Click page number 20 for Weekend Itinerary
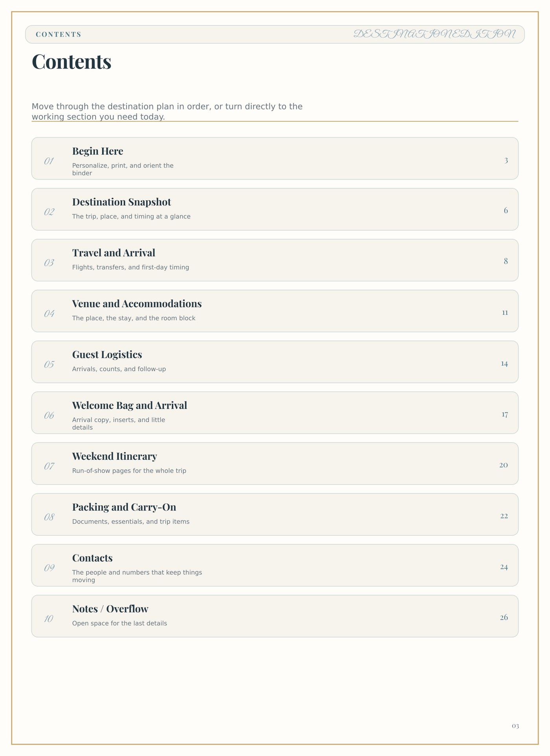The height and width of the screenshot is (756, 550). pos(504,465)
